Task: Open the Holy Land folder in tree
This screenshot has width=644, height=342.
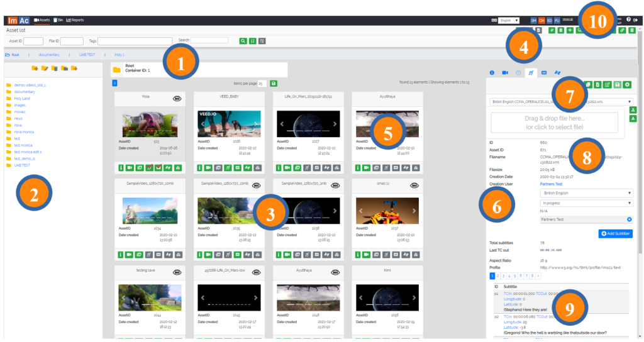Action: click(x=23, y=98)
